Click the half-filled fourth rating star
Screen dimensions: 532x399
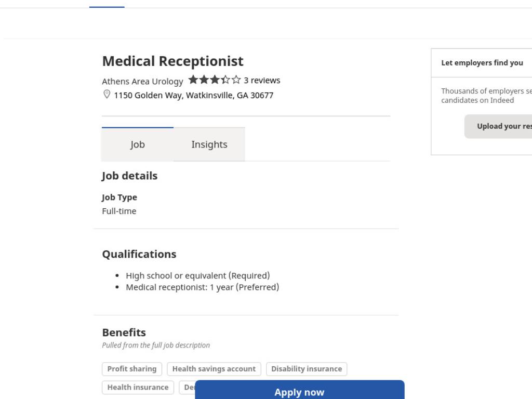tap(225, 79)
